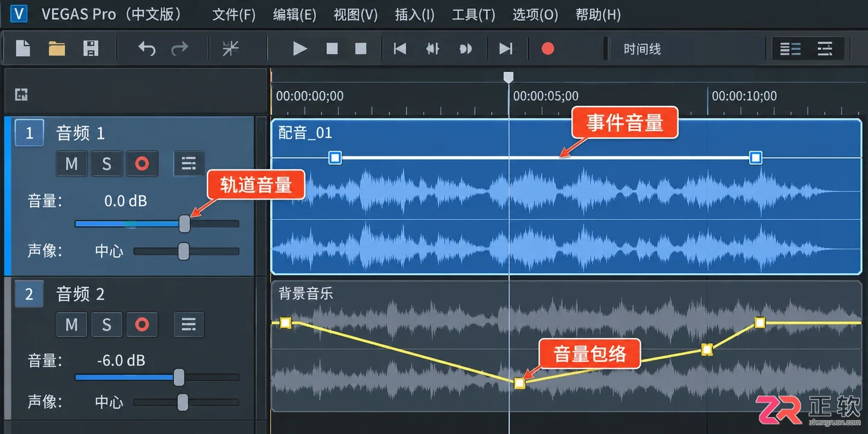
Task: Open the 音频 2 track menu icon
Action: coord(189,325)
